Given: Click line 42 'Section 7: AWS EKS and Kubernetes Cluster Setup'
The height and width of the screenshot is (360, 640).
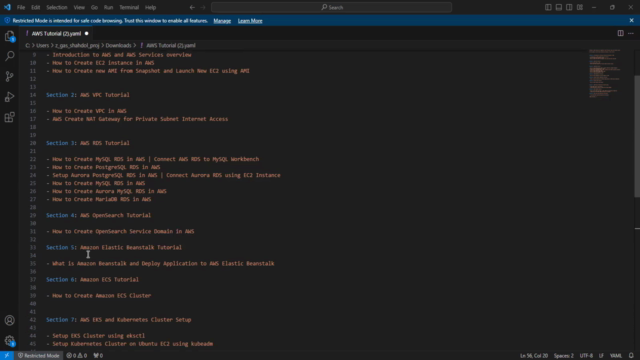Looking at the screenshot, I should point(118,320).
